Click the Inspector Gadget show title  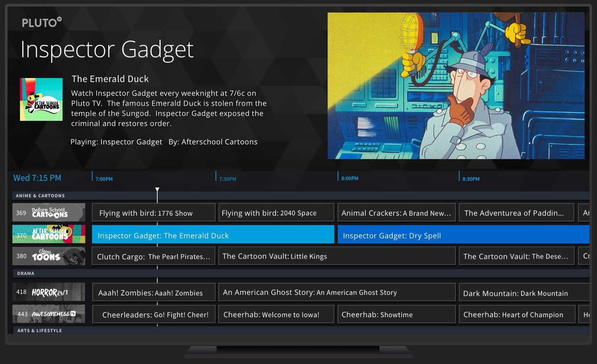point(107,50)
